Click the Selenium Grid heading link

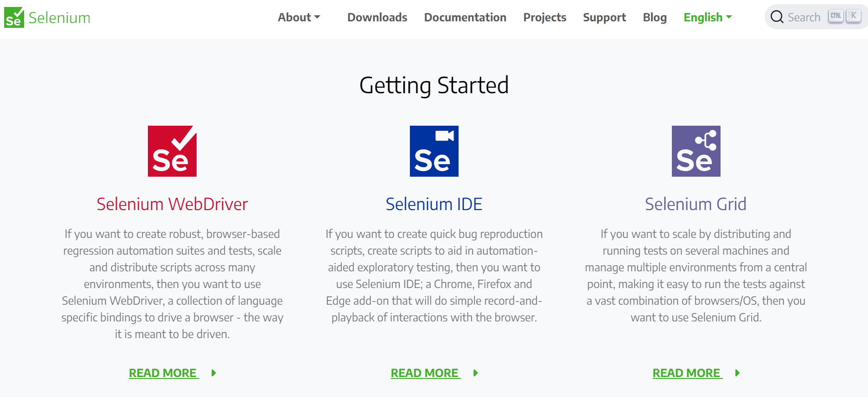(696, 204)
